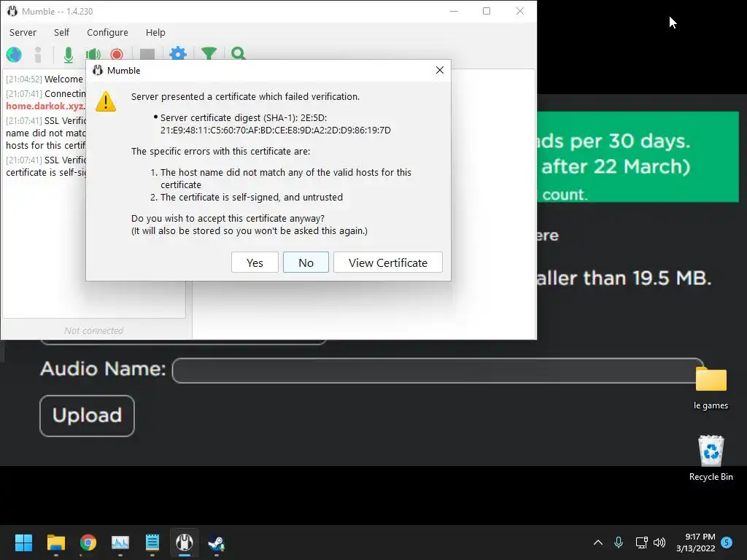Click the Mumble penguin icon in title bar
The height and width of the screenshot is (560, 747).
pos(12,11)
